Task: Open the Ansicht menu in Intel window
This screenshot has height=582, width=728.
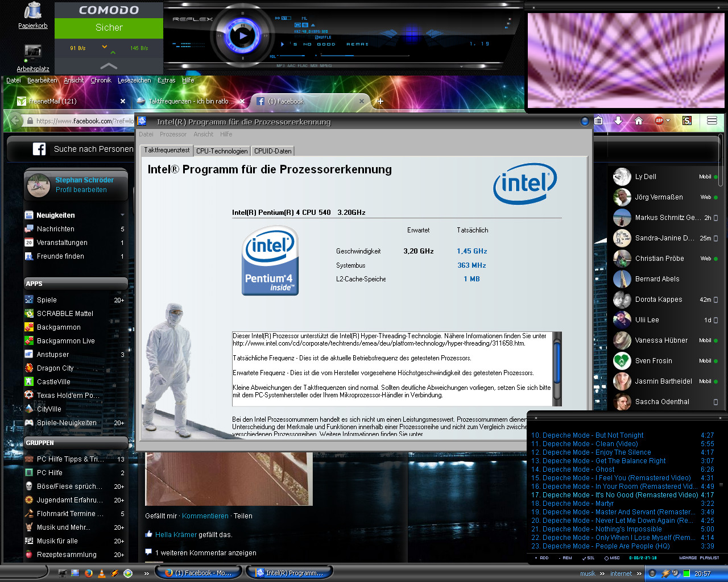Action: tap(203, 135)
